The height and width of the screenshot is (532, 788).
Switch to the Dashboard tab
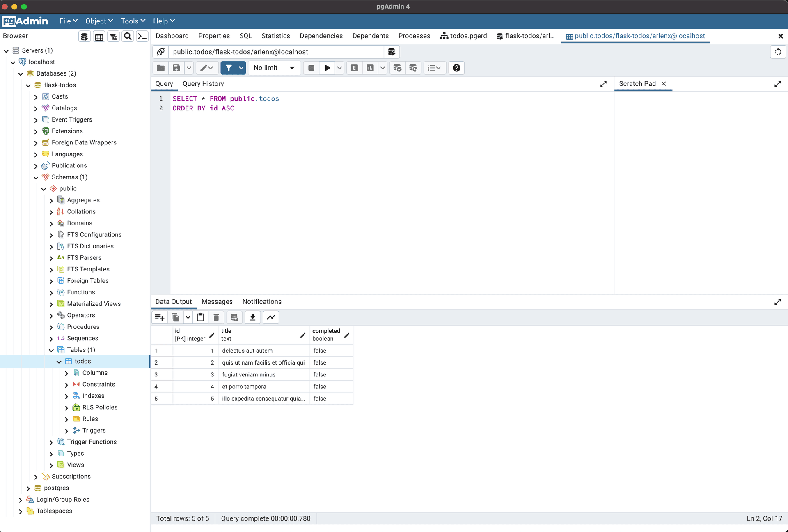[172, 36]
